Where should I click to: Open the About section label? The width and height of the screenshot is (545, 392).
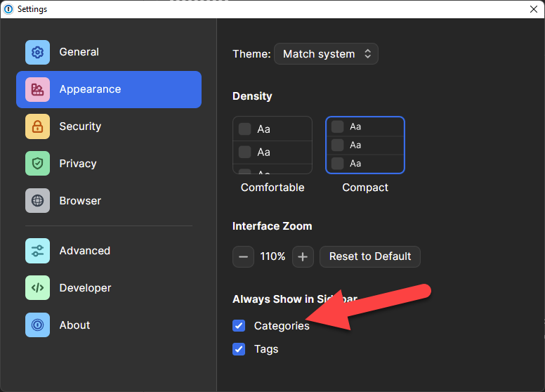[x=74, y=325]
